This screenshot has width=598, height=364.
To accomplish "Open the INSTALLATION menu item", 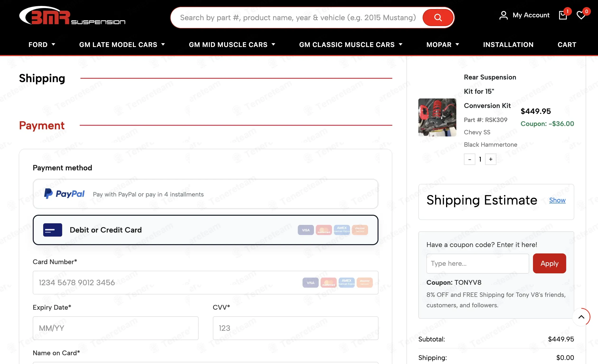I will (x=508, y=45).
